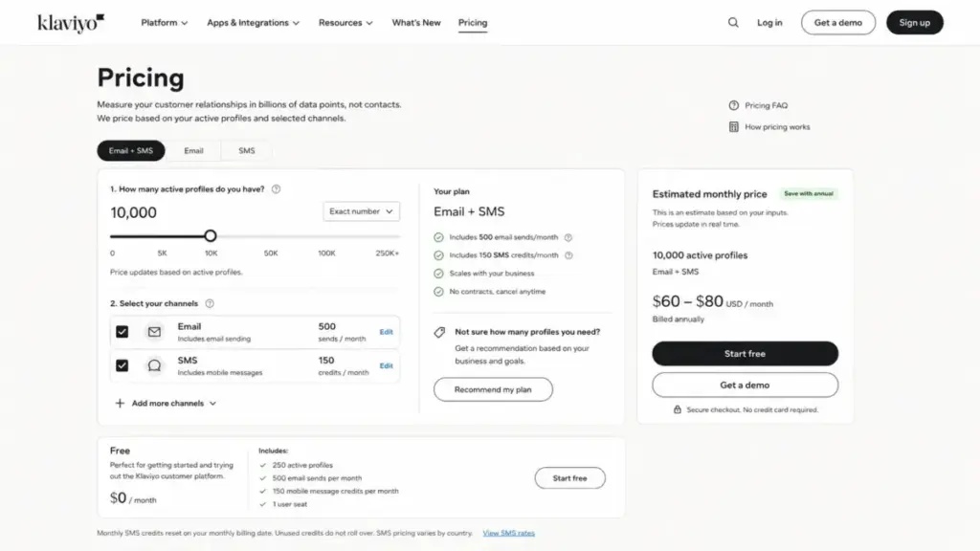Click the $60 – $80 price text

point(687,301)
